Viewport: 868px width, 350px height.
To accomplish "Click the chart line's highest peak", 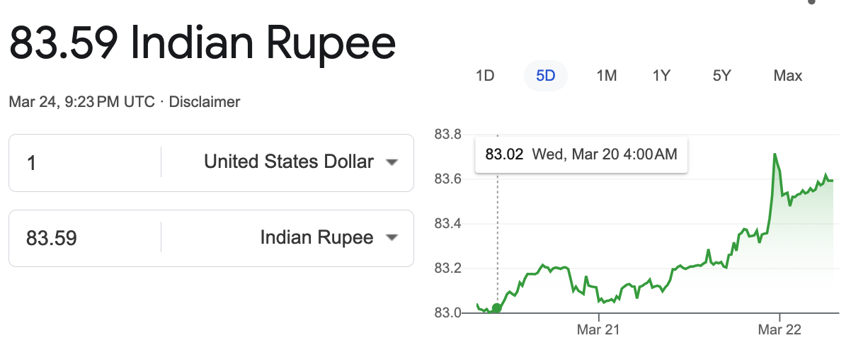I will point(775,154).
